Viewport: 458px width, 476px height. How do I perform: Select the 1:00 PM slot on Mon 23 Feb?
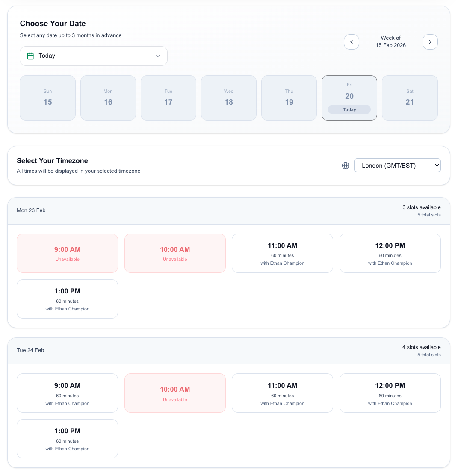click(67, 299)
